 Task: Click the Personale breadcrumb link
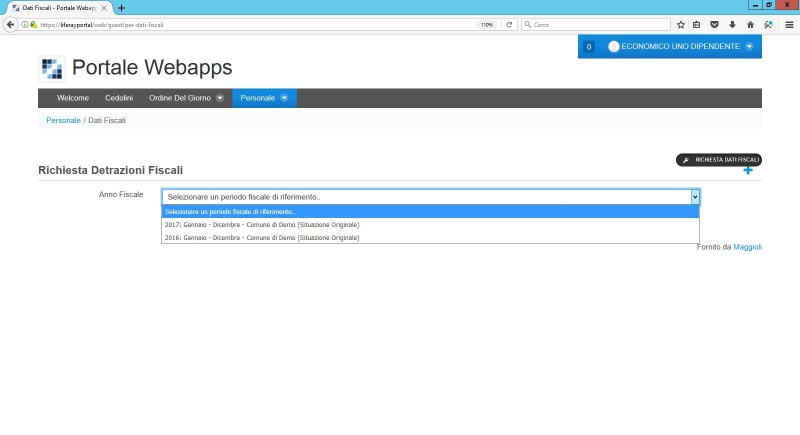63,120
